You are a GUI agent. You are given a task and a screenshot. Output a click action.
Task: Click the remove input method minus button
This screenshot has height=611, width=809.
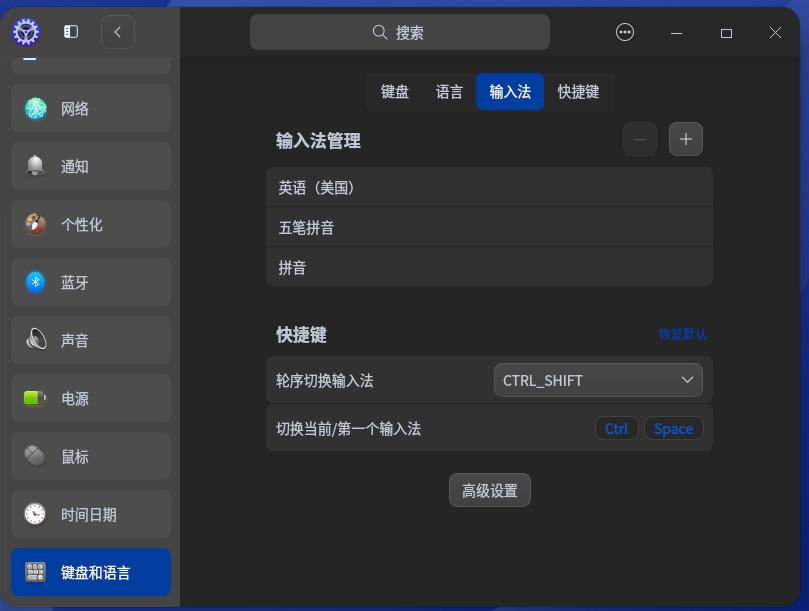[639, 139]
